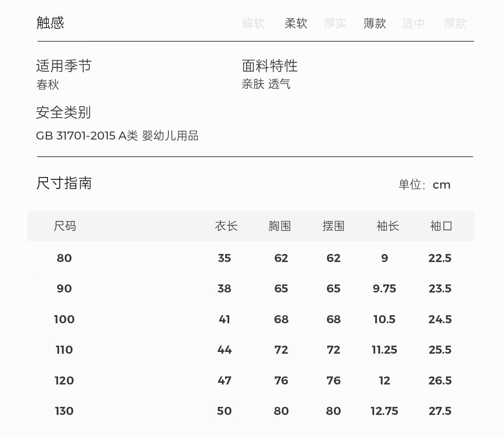Click the 尺寸指南 section heading
The width and height of the screenshot is (504, 438).
64,183
